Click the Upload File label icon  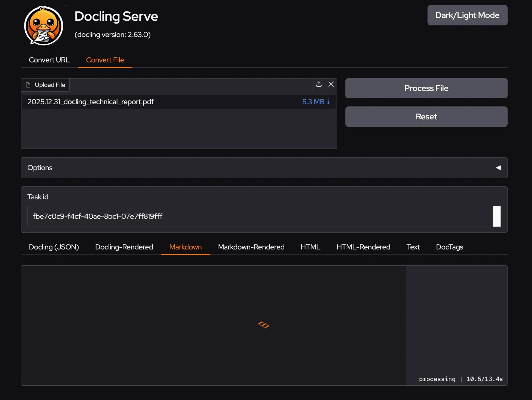coord(28,85)
